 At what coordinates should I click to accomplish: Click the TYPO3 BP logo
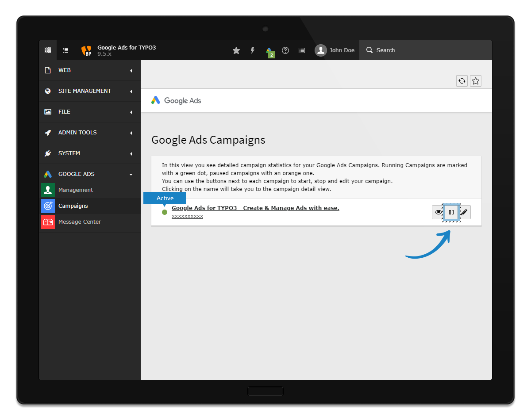(87, 50)
